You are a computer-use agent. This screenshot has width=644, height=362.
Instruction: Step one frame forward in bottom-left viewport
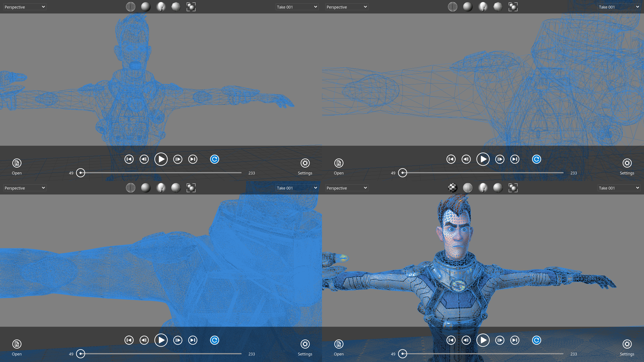click(x=177, y=340)
